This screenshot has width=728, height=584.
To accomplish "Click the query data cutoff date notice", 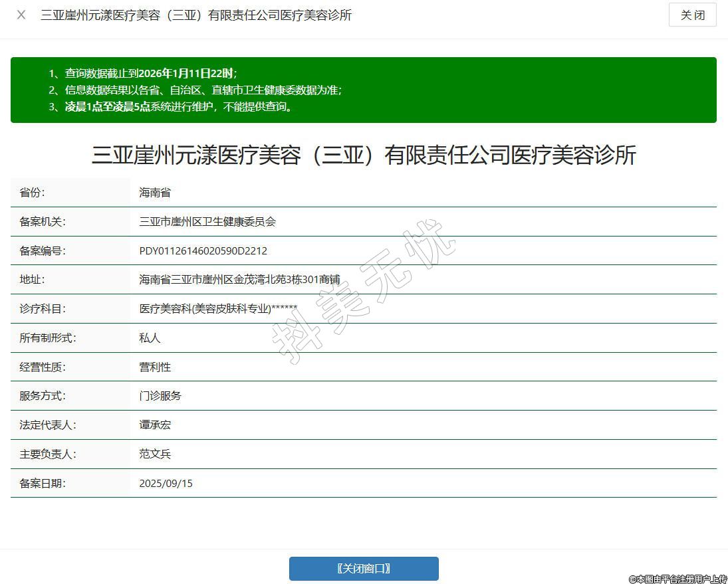I will pos(142,74).
